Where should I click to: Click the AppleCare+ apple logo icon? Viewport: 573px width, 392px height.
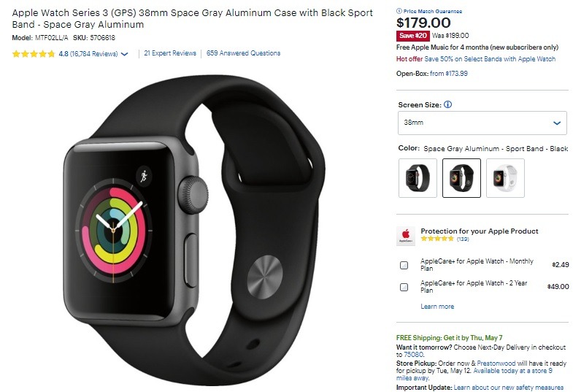406,236
